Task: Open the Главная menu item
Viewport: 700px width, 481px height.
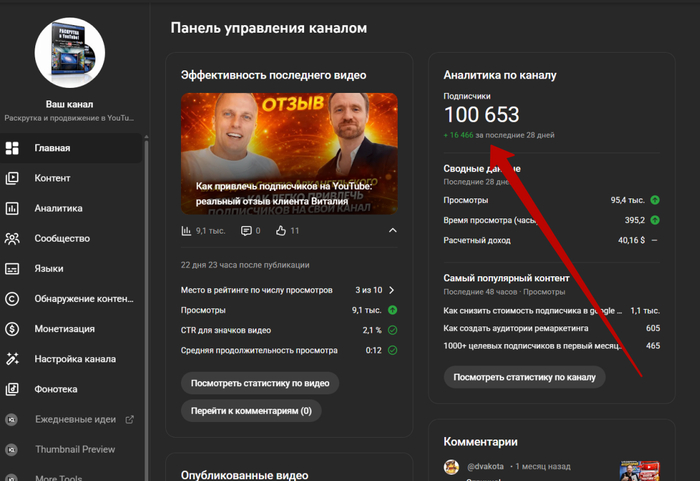Action: coord(71,148)
